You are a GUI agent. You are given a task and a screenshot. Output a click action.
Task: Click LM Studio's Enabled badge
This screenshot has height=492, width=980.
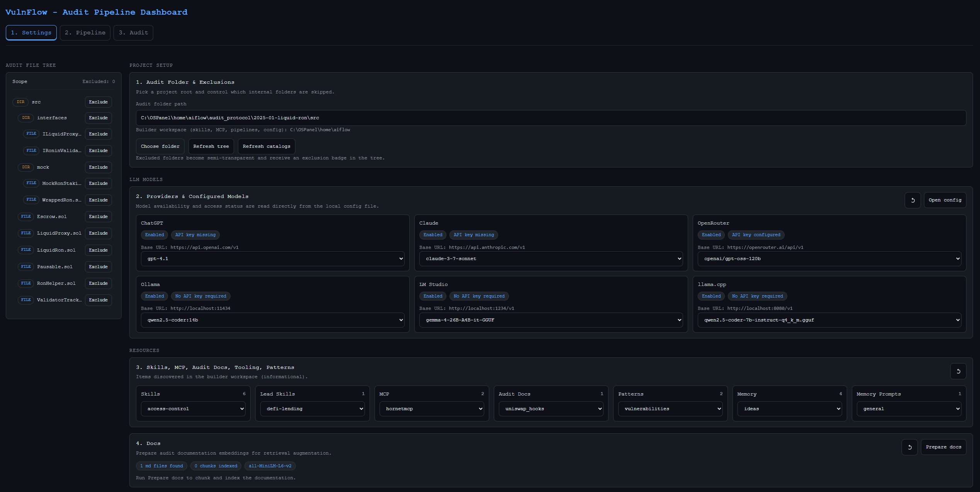click(x=433, y=296)
